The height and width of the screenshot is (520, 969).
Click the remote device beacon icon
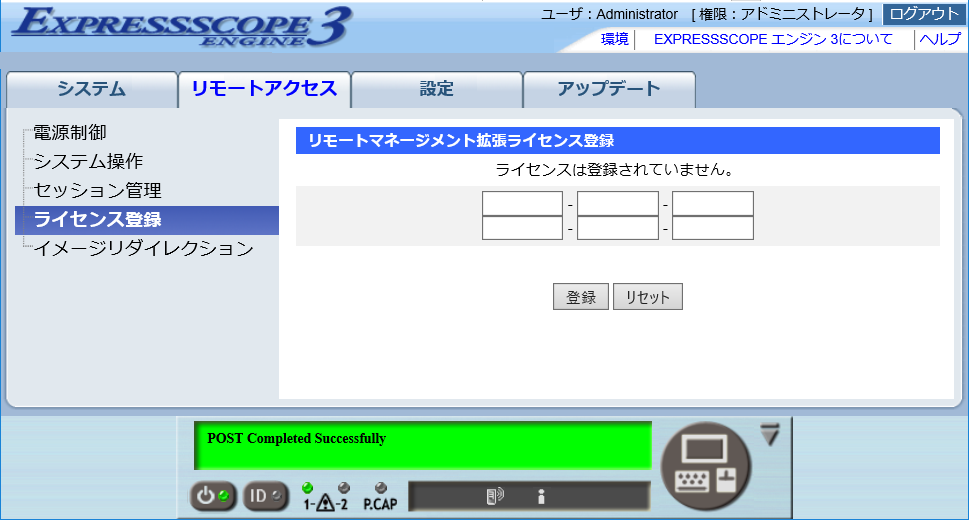click(494, 495)
